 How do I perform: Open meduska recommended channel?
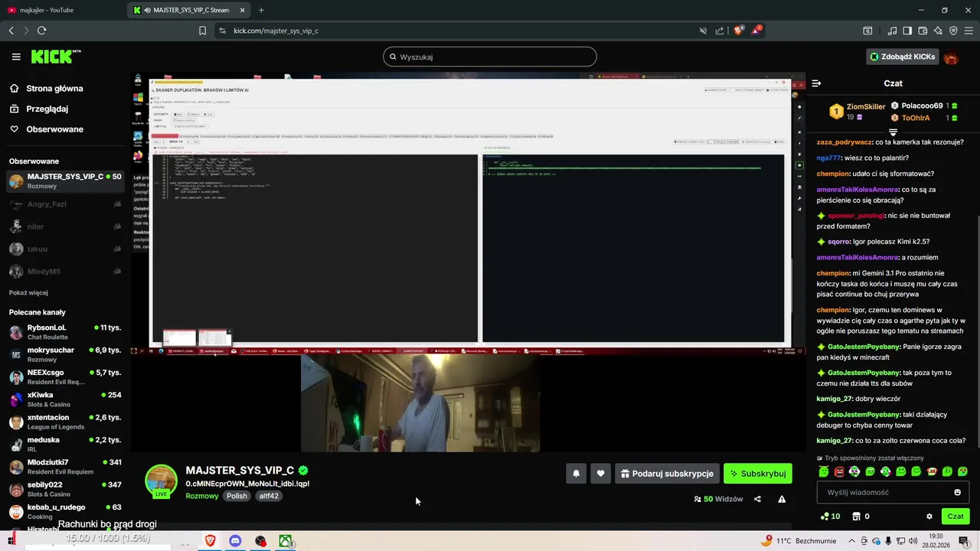pyautogui.click(x=65, y=444)
